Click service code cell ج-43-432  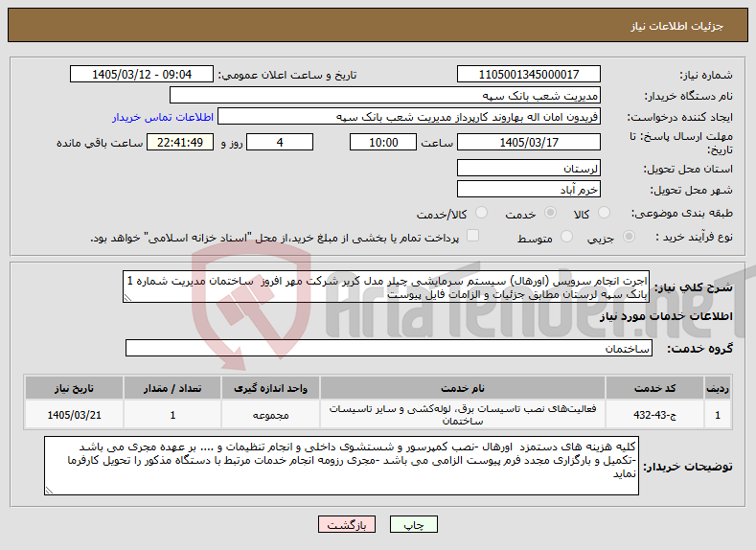[654, 415]
